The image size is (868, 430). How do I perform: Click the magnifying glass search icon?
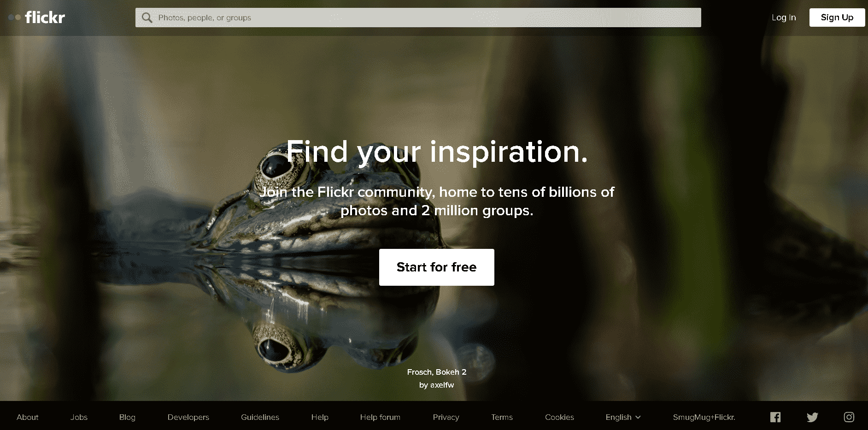(x=147, y=18)
